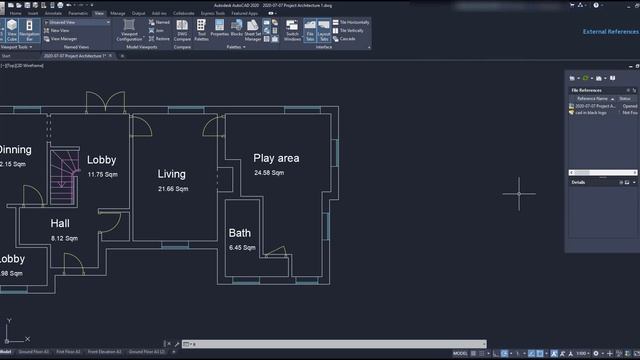640x360 pixels.
Task: Click the Refresh icon in External References
Action: pyautogui.click(x=586, y=78)
